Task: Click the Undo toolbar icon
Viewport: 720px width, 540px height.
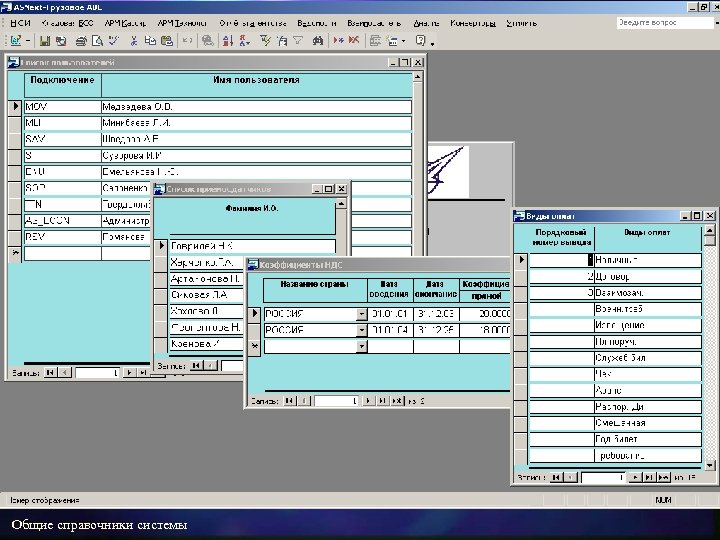Action: pyautogui.click(x=187, y=40)
